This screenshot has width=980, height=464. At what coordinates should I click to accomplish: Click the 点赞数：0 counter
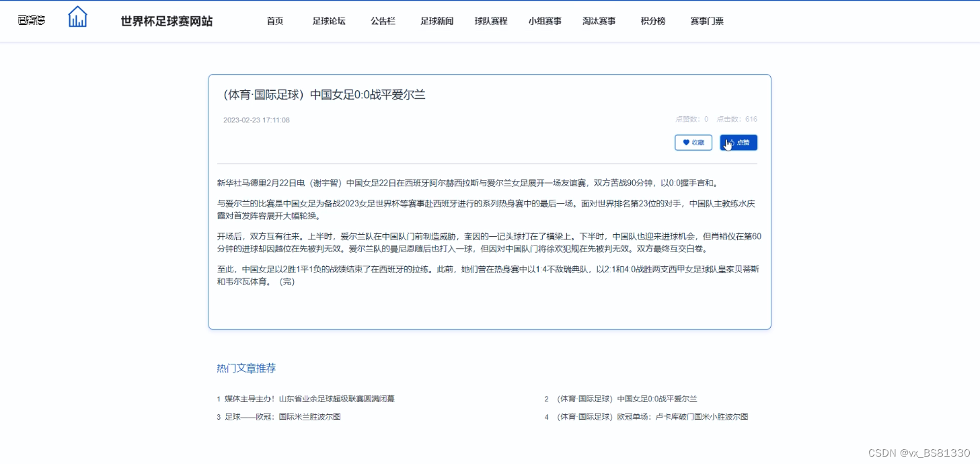point(691,119)
